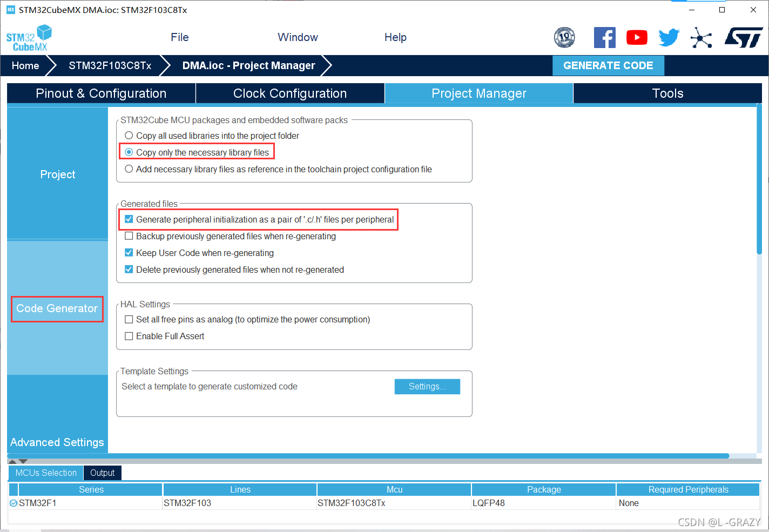Click the STM32F1 row status check icon
The height and width of the screenshot is (532, 769).
click(14, 503)
